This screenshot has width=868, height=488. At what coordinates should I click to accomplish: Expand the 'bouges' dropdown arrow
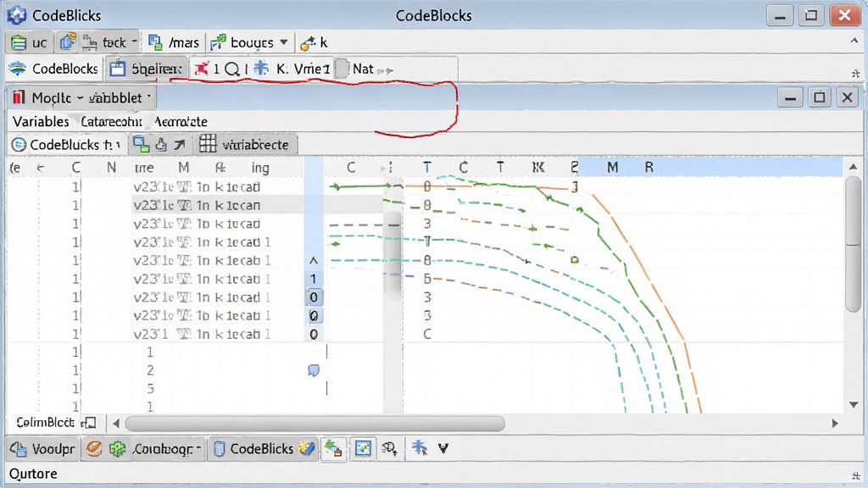pyautogui.click(x=284, y=42)
